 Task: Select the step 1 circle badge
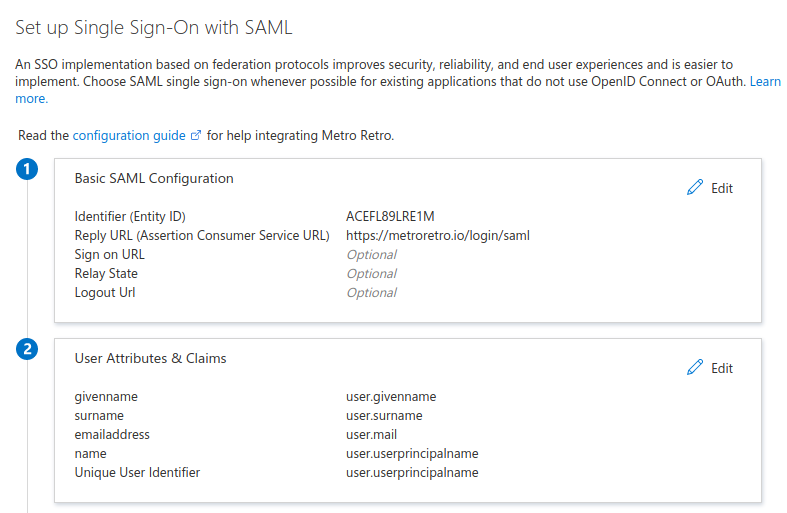pyautogui.click(x=27, y=169)
